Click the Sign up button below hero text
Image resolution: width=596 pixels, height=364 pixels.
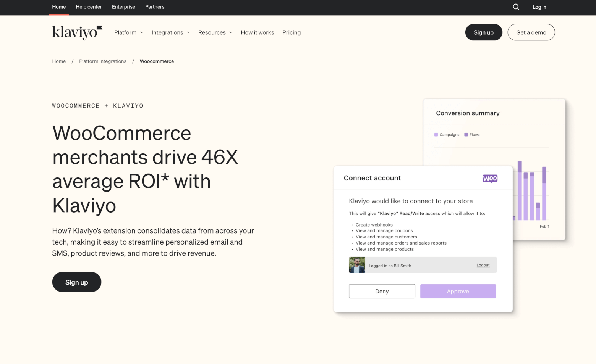tap(77, 282)
